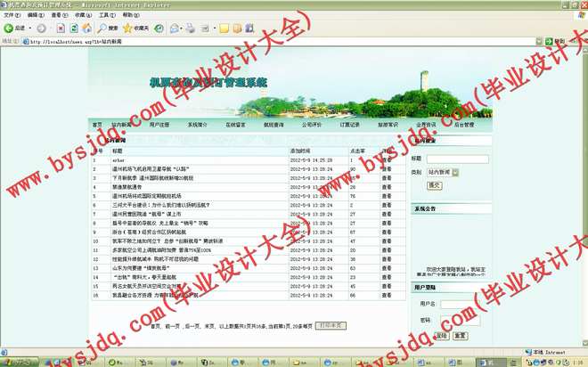Select the 用户注册 navigation tab
The width and height of the screenshot is (588, 367).
(159, 125)
